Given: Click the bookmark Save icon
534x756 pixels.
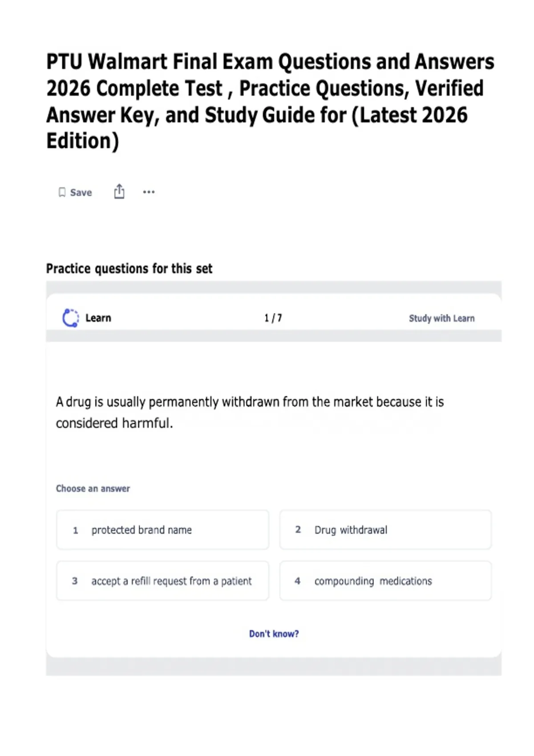Looking at the screenshot, I should point(62,192).
